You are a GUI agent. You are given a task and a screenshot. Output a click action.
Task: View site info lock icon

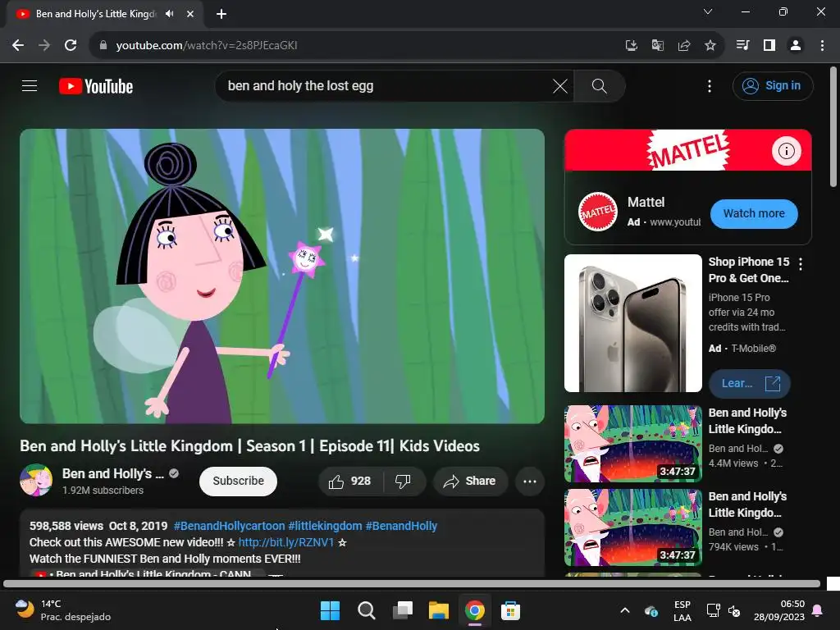(103, 46)
